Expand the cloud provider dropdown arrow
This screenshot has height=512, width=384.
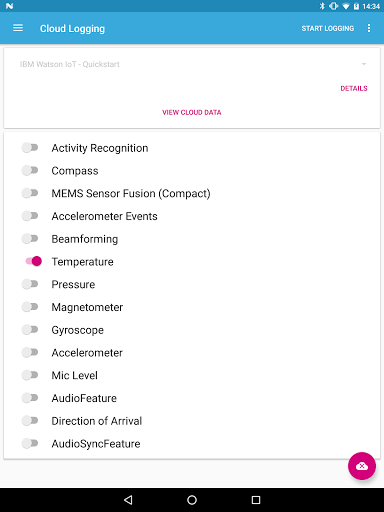(x=364, y=64)
